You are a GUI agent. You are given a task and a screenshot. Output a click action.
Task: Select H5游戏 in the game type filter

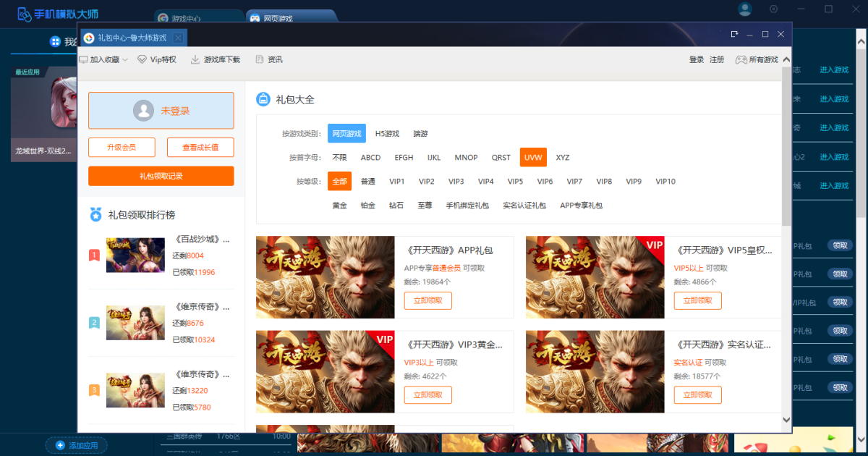click(x=387, y=134)
